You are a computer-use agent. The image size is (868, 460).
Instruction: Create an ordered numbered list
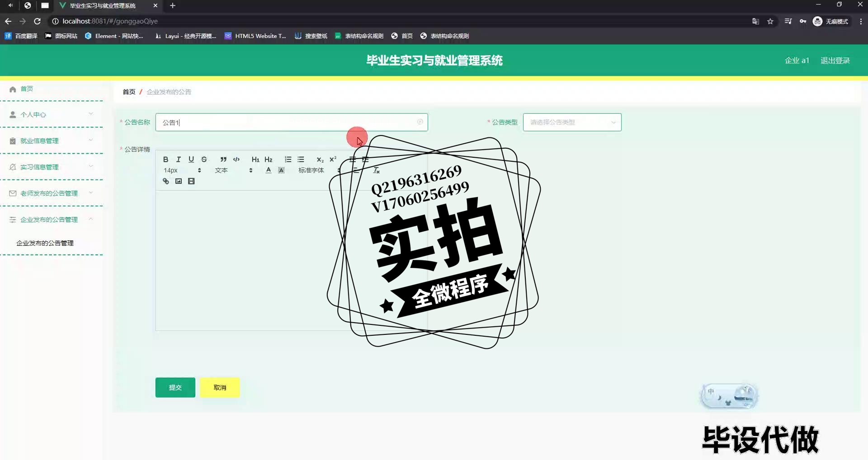point(288,160)
